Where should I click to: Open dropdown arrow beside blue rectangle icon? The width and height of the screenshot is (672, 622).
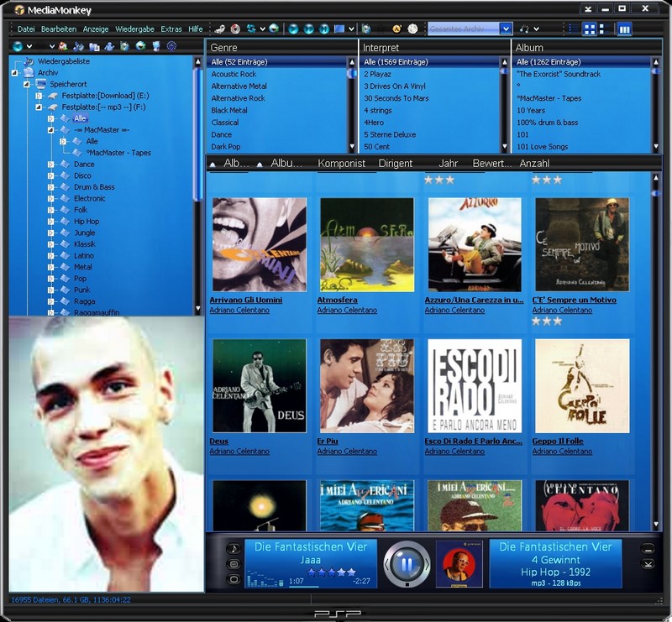coord(351,29)
